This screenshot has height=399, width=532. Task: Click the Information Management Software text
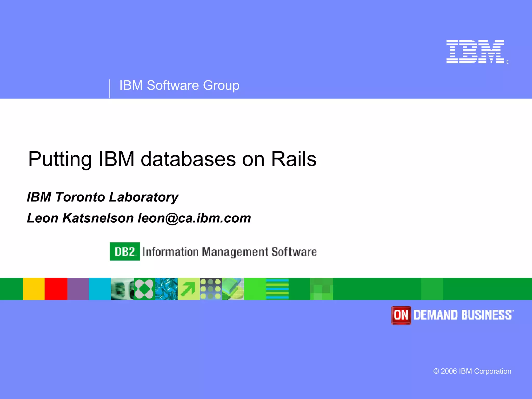pos(230,252)
